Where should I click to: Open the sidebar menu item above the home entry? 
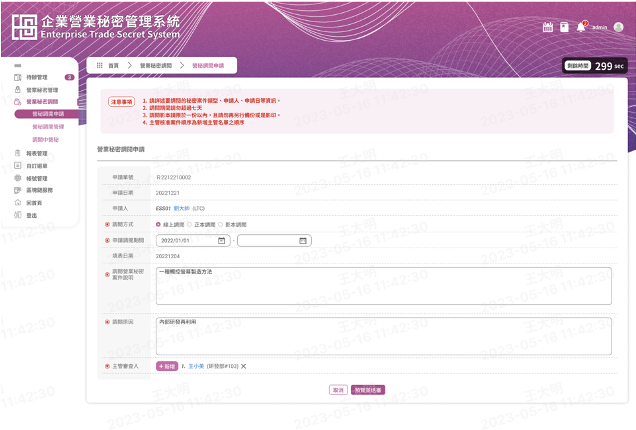(39, 190)
